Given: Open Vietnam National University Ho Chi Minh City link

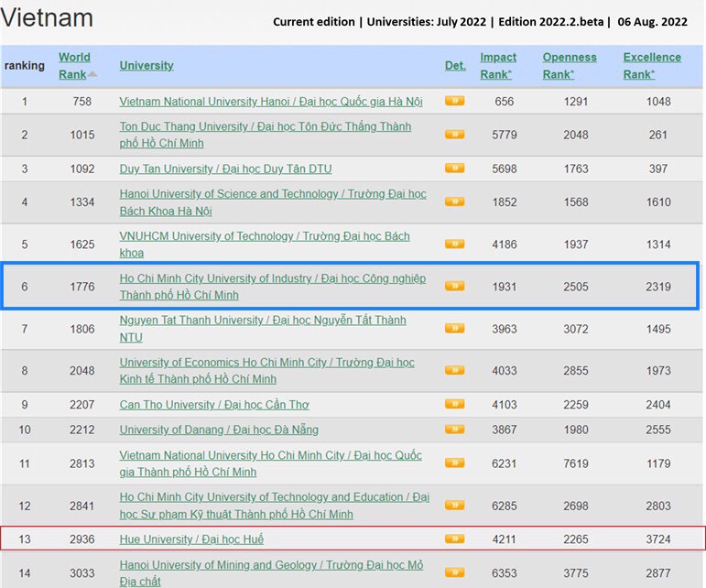Looking at the screenshot, I should pos(270,463).
